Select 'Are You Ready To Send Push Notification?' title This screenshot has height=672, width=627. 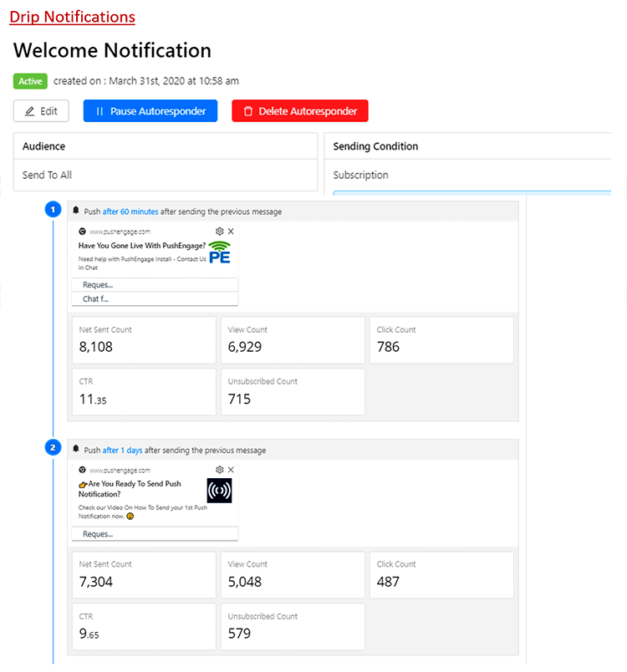click(x=130, y=489)
